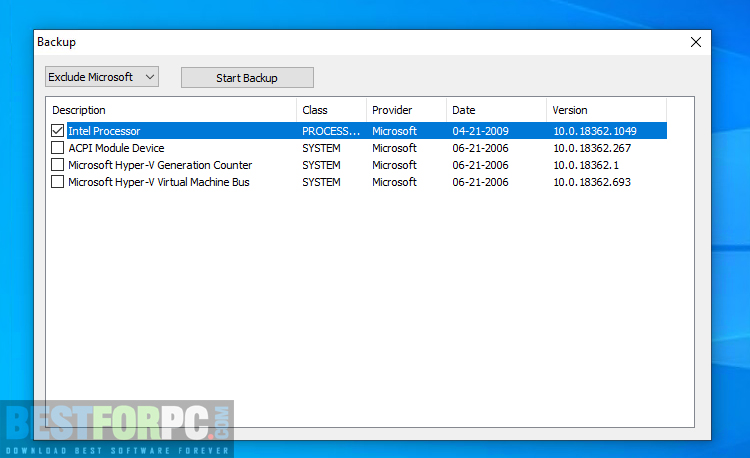Click date 04-21-2009 of Intel Processor

pyautogui.click(x=480, y=131)
